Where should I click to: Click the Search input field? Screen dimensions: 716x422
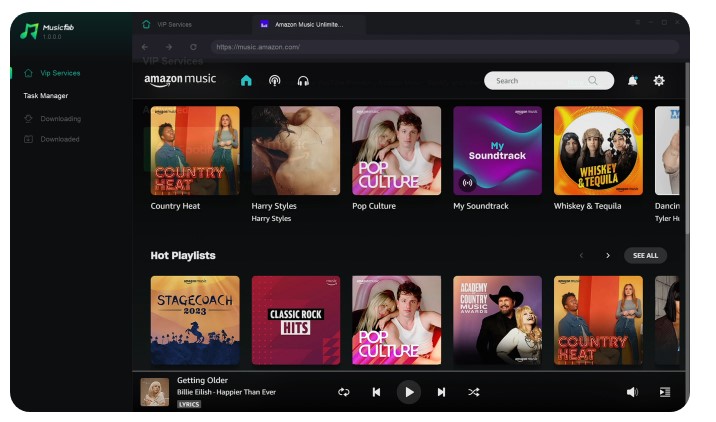[548, 80]
